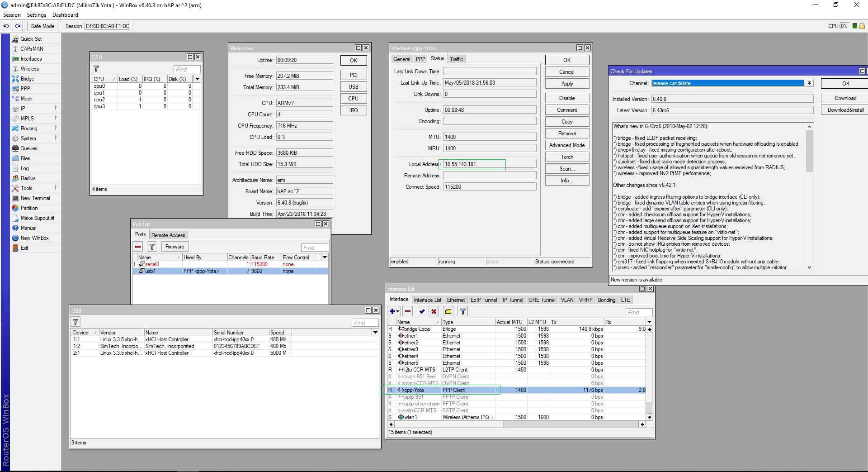Image resolution: width=868 pixels, height=472 pixels.
Task: Open the Settings menu
Action: [x=36, y=14]
